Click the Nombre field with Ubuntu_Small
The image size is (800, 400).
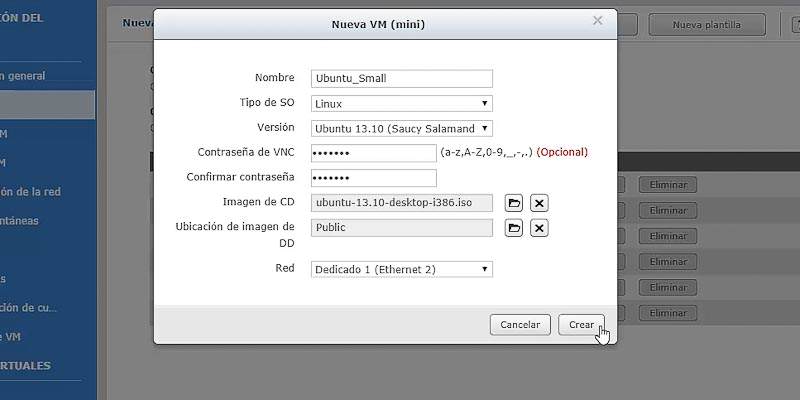point(402,79)
